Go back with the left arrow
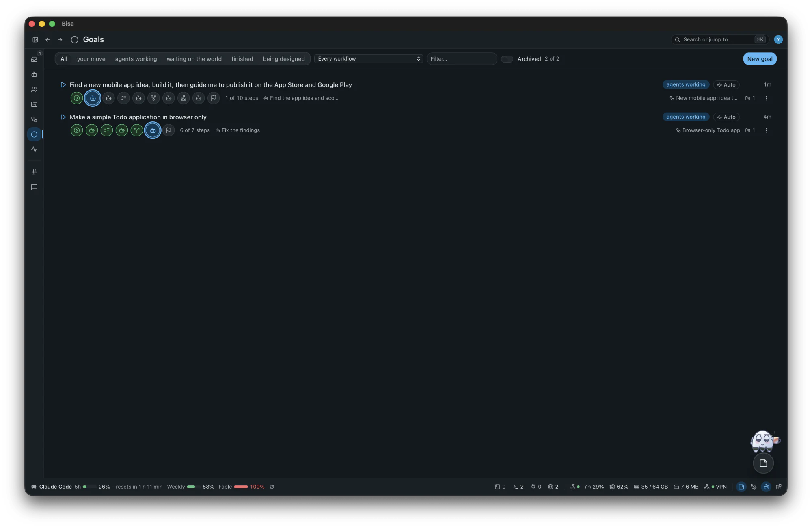812x528 pixels. pyautogui.click(x=48, y=40)
